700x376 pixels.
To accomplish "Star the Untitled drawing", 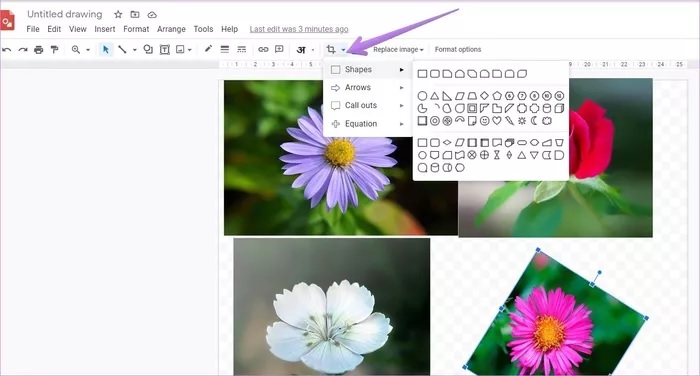I will tap(118, 14).
